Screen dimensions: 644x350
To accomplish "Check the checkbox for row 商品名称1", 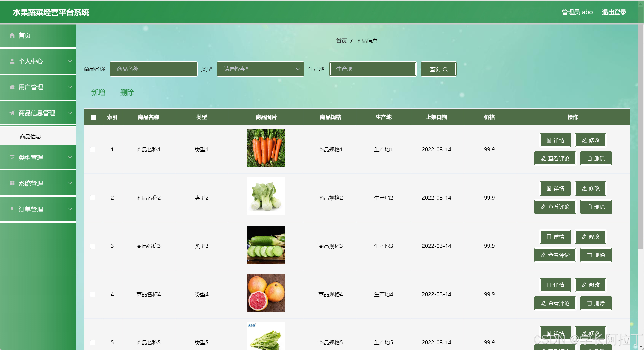I will click(93, 150).
